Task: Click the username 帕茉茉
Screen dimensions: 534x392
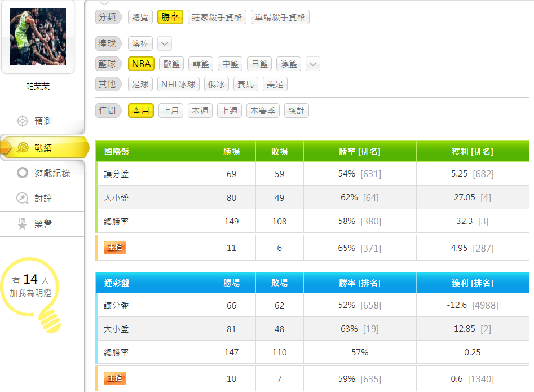Action: pyautogui.click(x=38, y=86)
